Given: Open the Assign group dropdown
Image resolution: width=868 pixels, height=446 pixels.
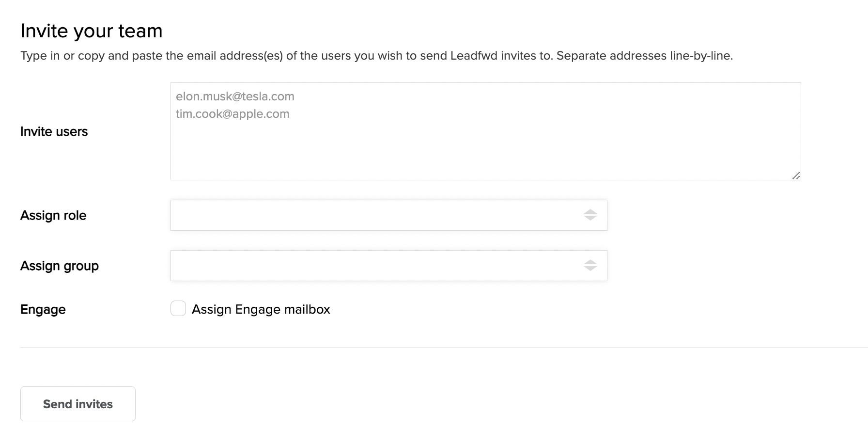Looking at the screenshot, I should [378, 266].
